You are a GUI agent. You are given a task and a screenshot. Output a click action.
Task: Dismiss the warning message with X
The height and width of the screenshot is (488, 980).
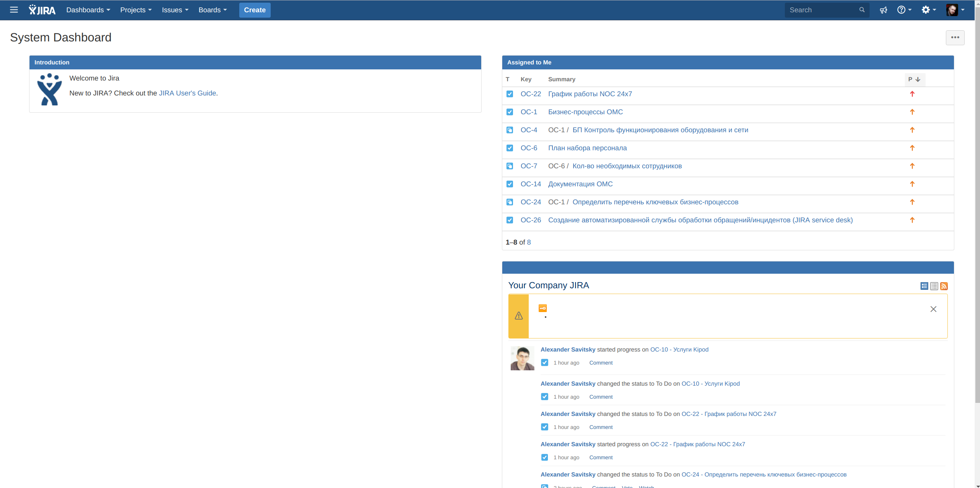click(x=933, y=309)
